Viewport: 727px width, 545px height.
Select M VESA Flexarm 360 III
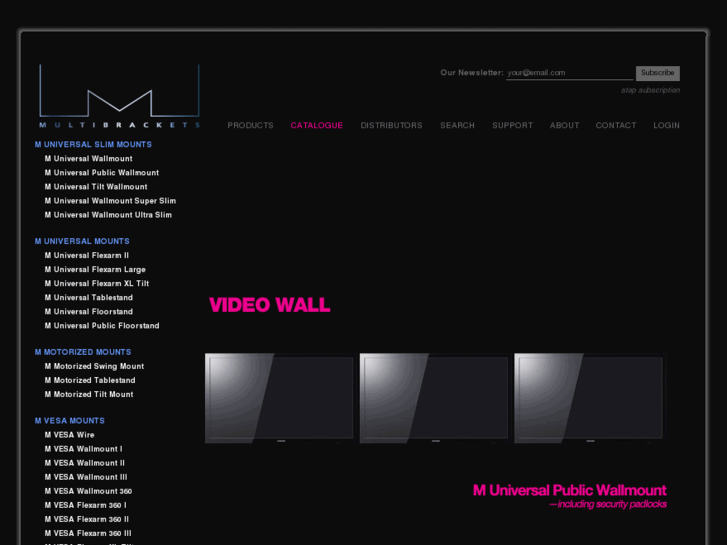pyautogui.click(x=88, y=533)
